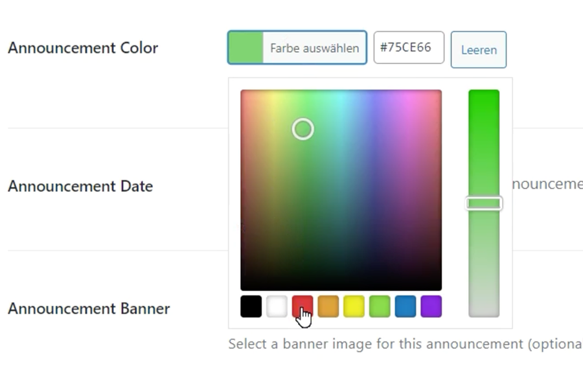
Task: Click the gray bottom of the vertical slider
Action: (484, 310)
